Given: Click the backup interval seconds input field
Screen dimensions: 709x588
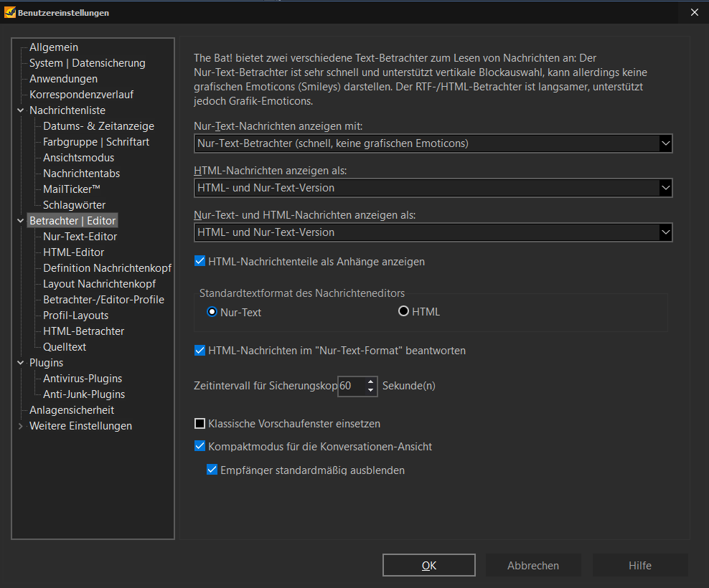Looking at the screenshot, I should pyautogui.click(x=350, y=386).
